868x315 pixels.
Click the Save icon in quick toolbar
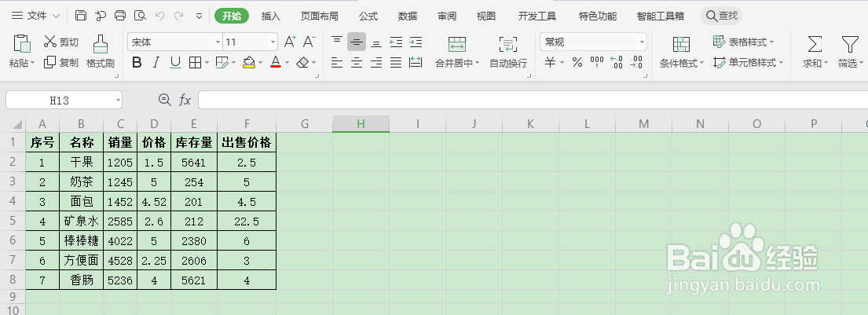(x=81, y=16)
